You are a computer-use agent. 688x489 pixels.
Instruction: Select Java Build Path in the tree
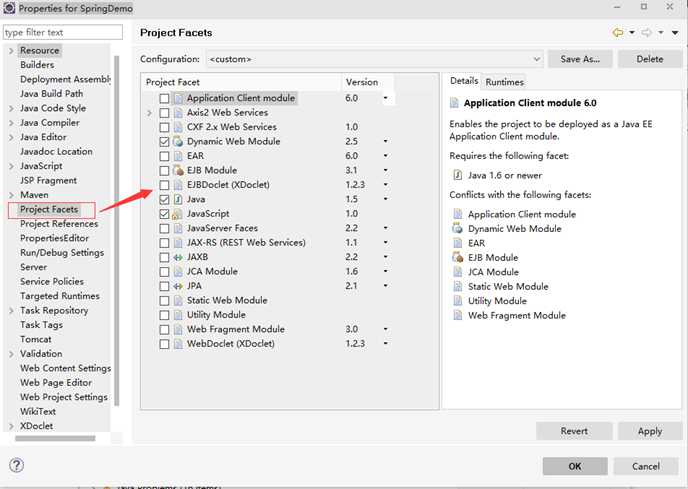(51, 93)
